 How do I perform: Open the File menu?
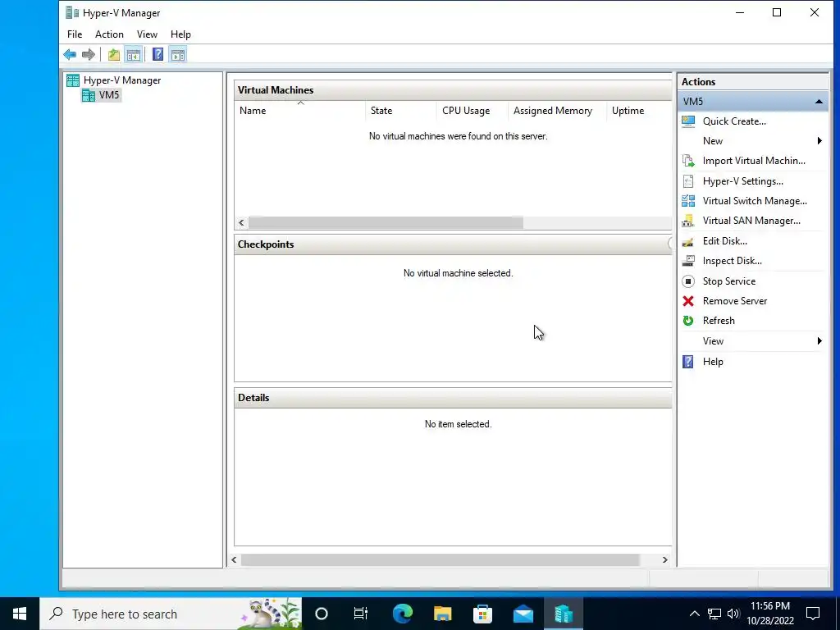(x=75, y=34)
